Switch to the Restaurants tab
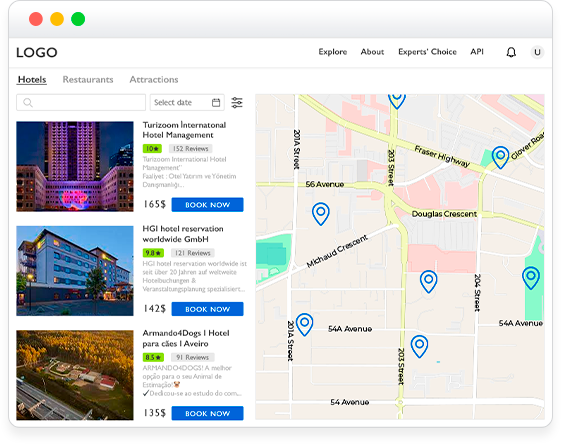The image size is (561, 444). (x=88, y=79)
